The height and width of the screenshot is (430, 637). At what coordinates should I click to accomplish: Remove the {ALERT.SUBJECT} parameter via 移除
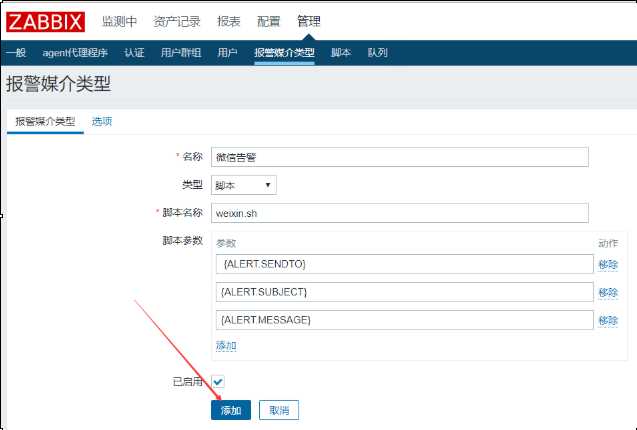click(608, 293)
